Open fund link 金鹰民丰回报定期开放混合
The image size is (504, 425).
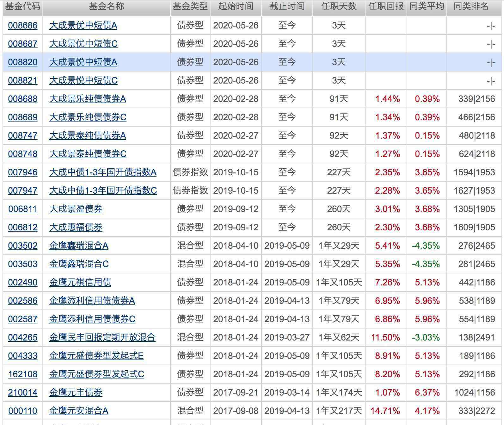coord(102,337)
